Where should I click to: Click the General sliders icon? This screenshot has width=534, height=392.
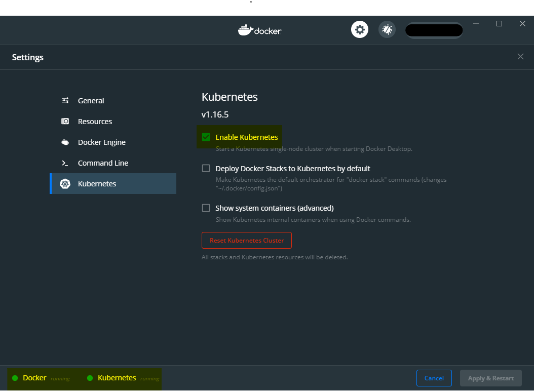65,100
